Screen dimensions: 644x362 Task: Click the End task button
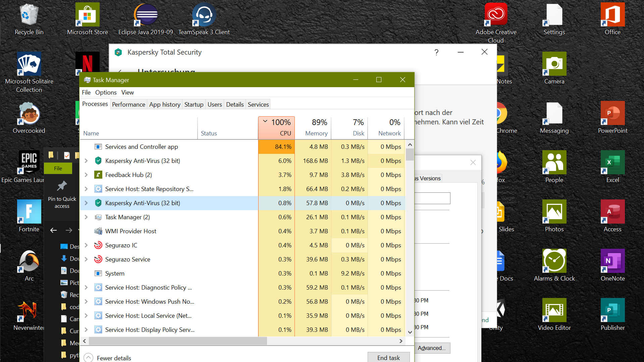388,358
